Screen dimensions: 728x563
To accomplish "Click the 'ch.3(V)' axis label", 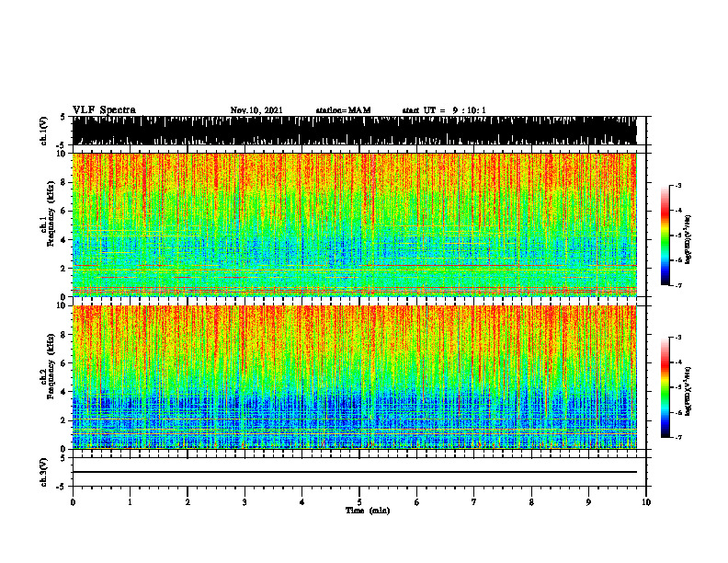I will pos(44,472).
